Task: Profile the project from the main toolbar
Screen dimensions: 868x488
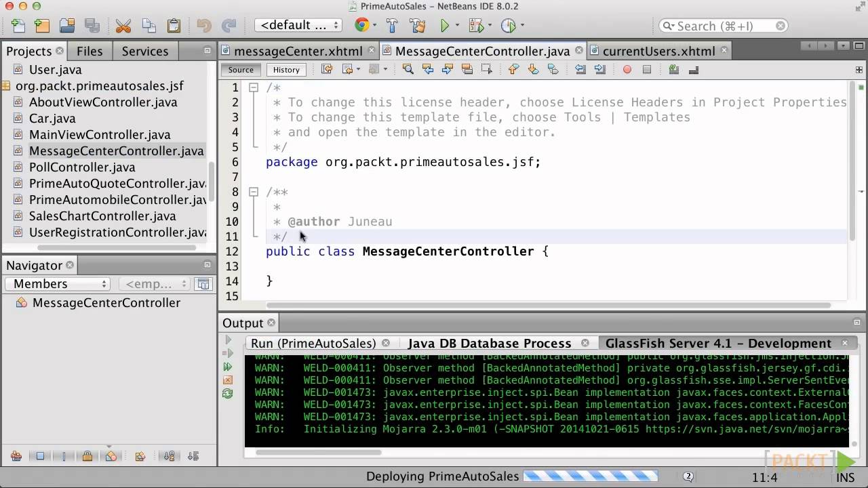Action: [x=508, y=26]
